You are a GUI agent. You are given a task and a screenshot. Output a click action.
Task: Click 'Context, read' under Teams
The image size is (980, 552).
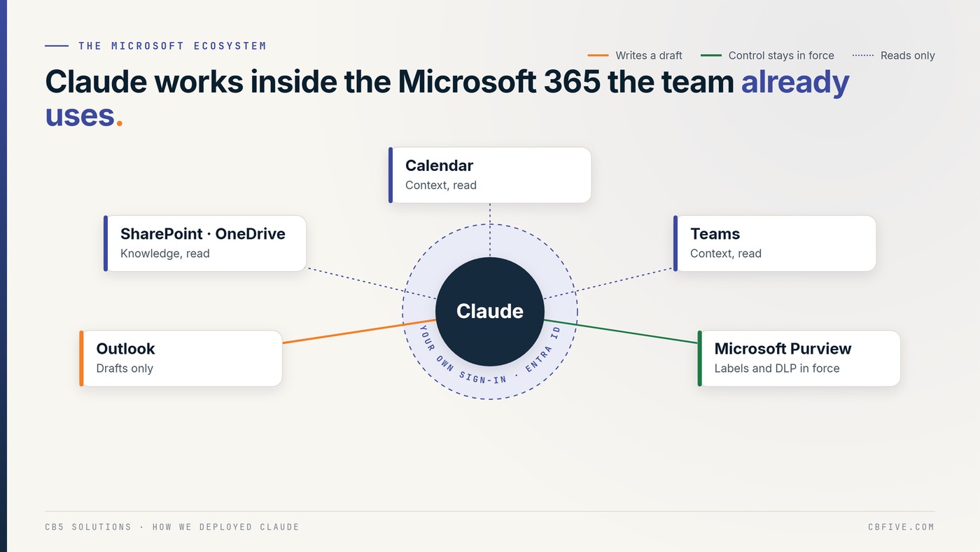(x=726, y=254)
